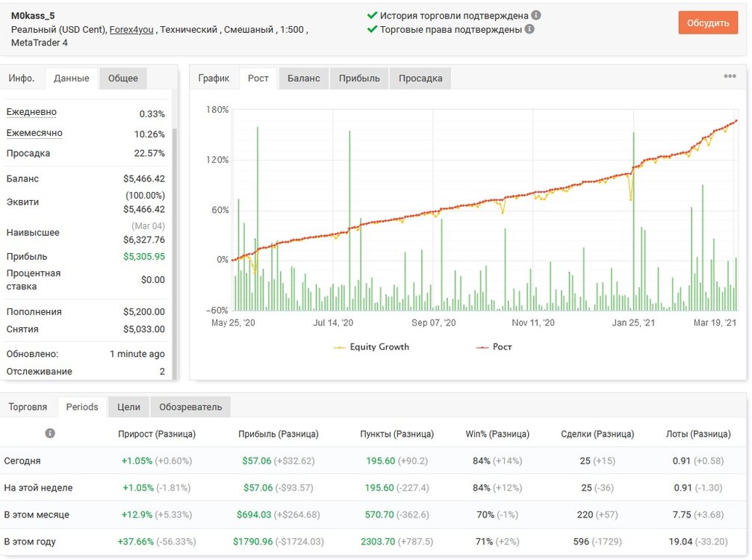This screenshot has width=752, height=560.
Task: Click the Ежемесячно label
Action: click(34, 134)
